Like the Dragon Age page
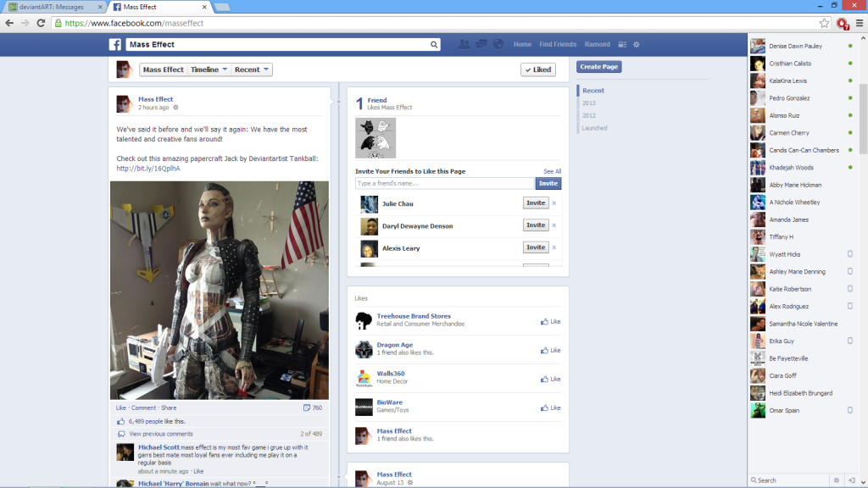This screenshot has width=868, height=488. 551,350
